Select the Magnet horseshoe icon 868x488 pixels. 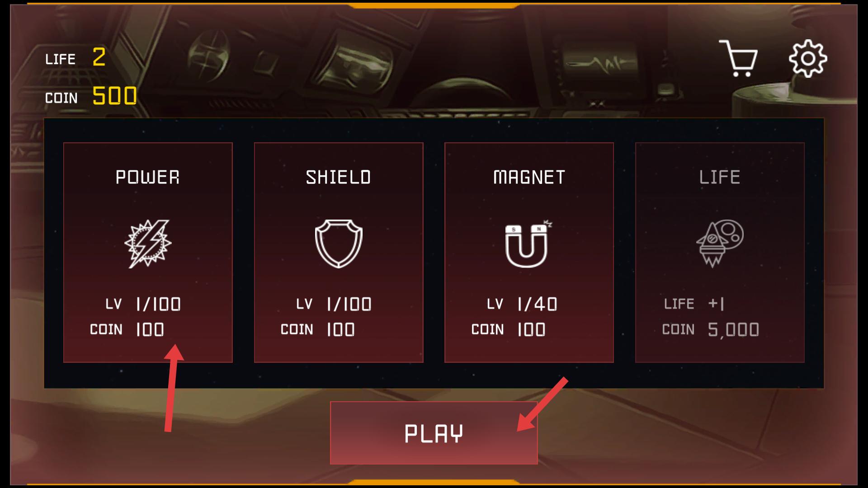(x=528, y=244)
